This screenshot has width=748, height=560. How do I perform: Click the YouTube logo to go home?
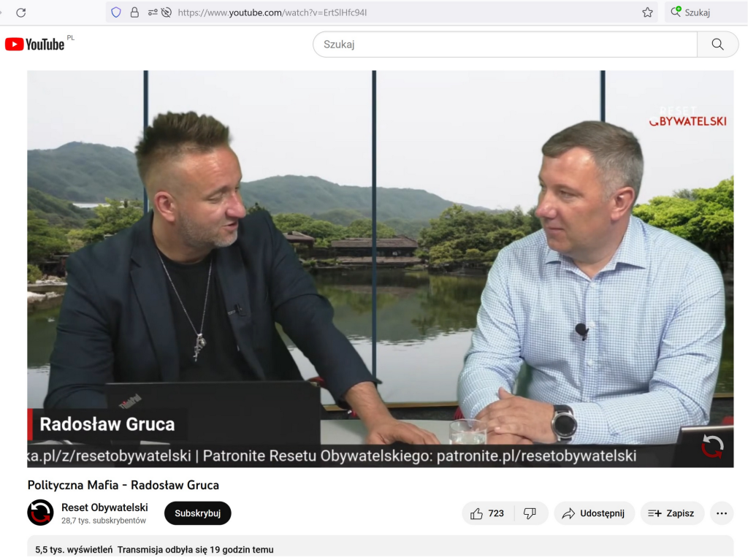click(35, 45)
